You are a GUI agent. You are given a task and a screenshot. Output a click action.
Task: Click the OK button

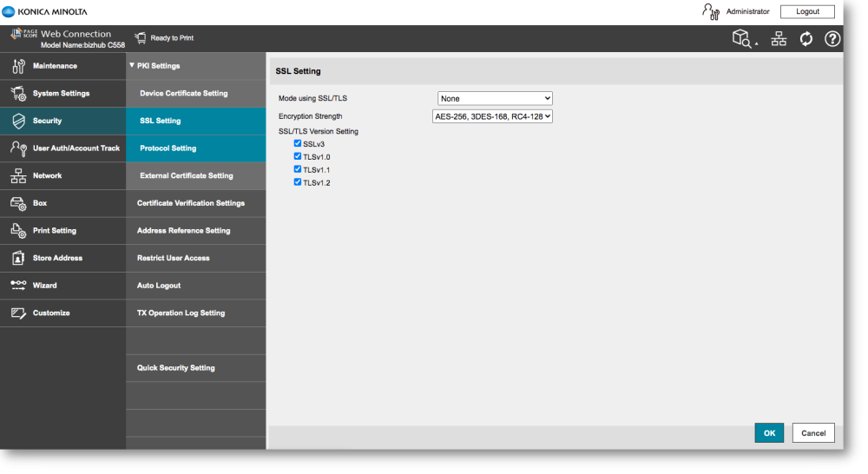[x=769, y=433]
